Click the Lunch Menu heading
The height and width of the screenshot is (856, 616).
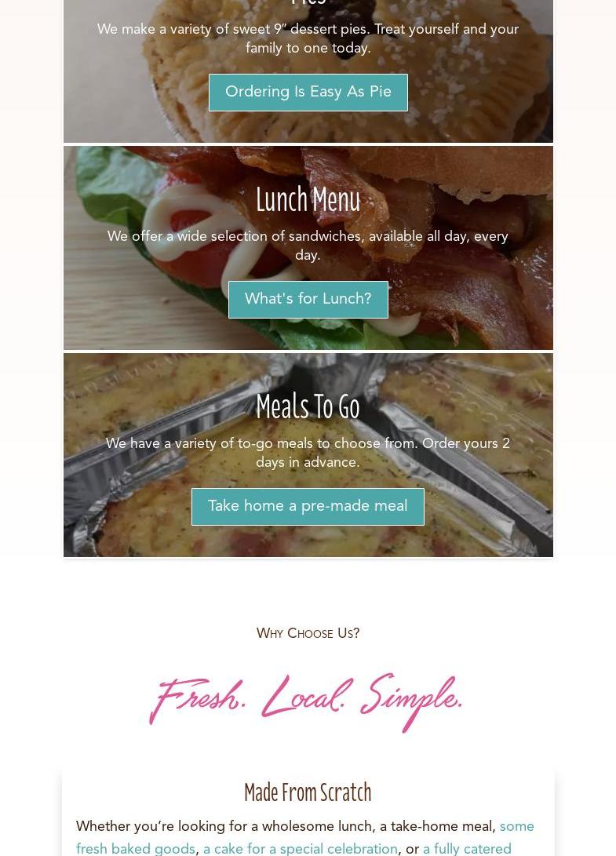click(x=308, y=200)
